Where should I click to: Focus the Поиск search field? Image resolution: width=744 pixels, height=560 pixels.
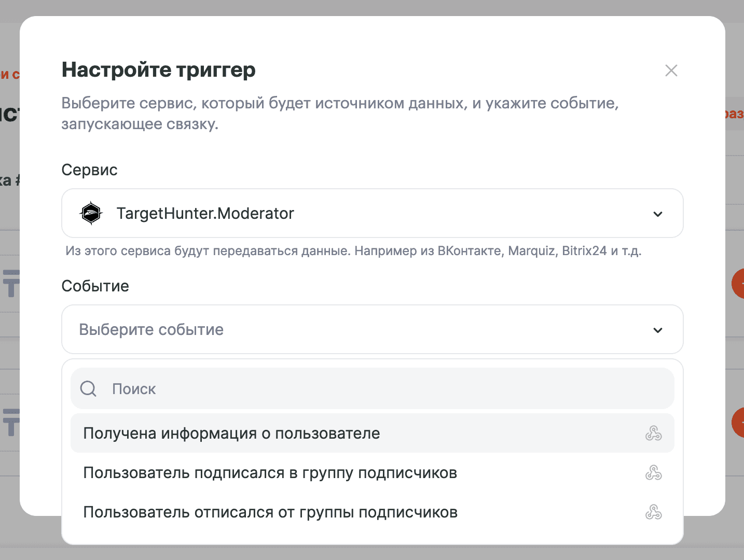[x=384, y=389]
